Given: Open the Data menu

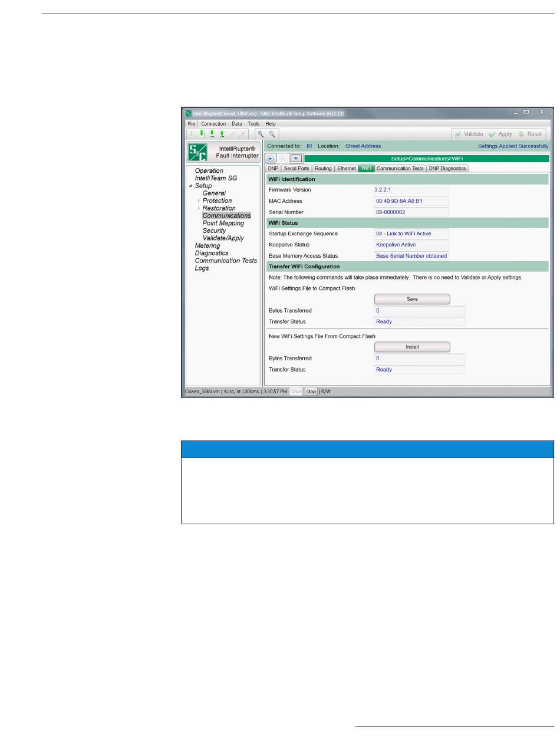Looking at the screenshot, I should click(237, 124).
